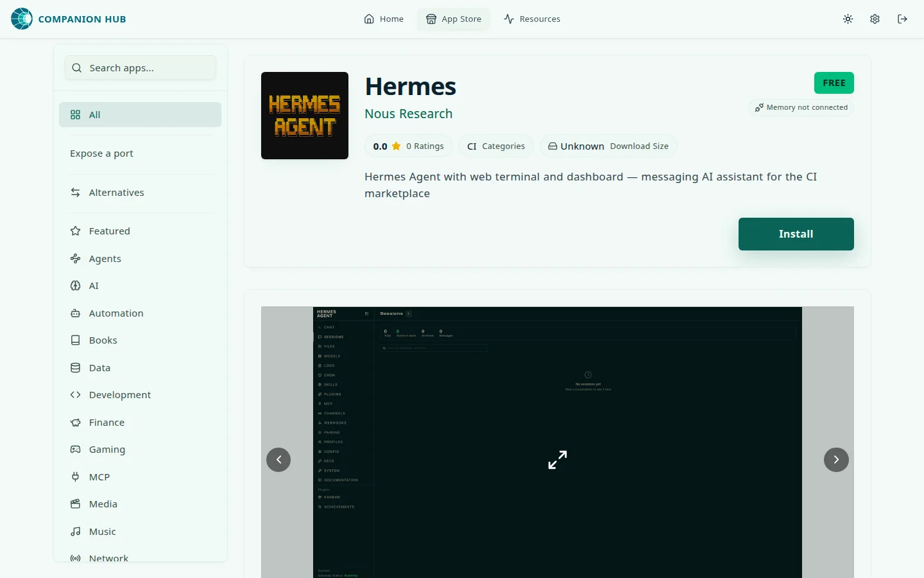Click the Finance category label

[x=107, y=422]
